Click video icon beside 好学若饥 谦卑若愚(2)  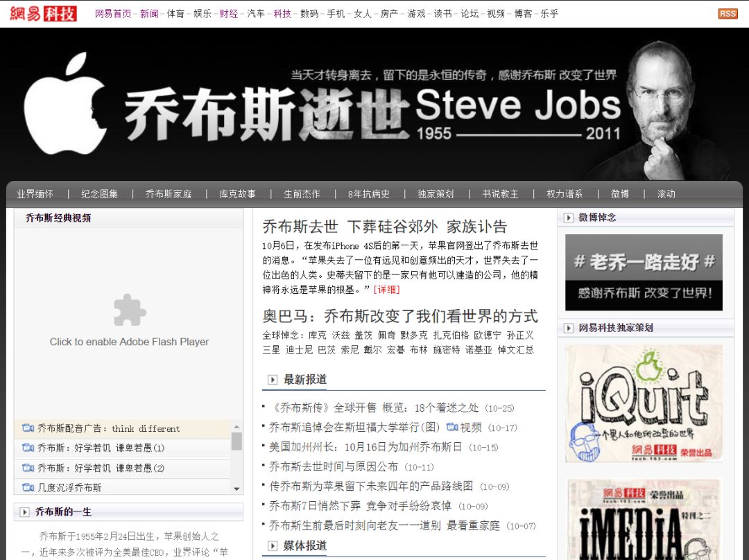point(28,468)
